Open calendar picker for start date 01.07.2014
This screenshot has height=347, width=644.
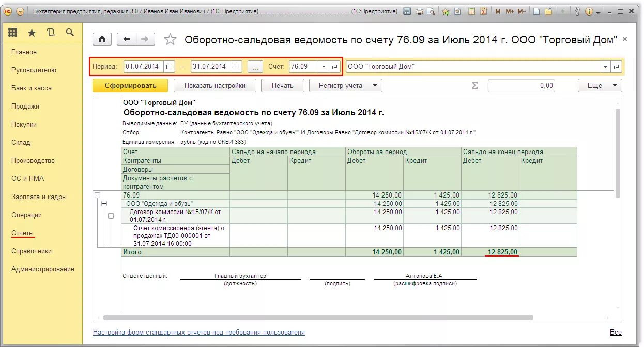tap(170, 67)
